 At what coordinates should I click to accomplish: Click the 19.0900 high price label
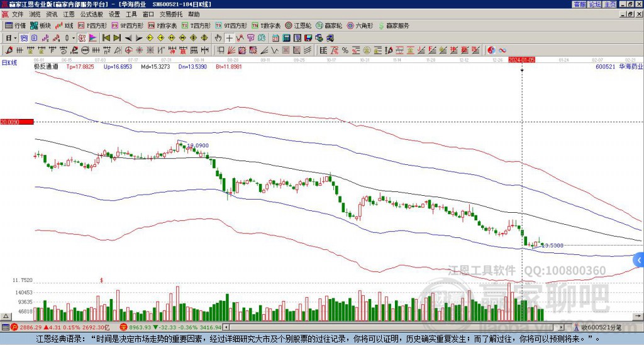198,145
